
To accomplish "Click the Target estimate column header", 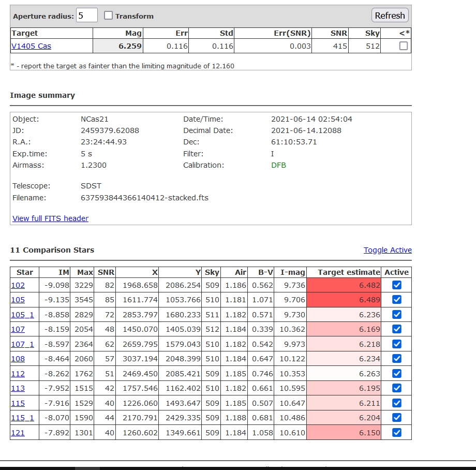I will 349,272.
